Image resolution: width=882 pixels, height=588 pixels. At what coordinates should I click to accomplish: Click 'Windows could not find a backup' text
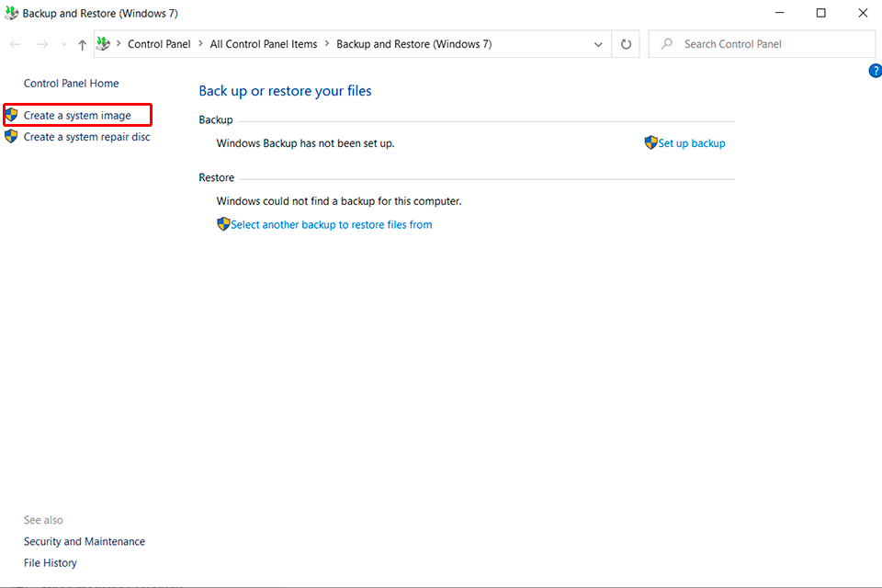click(339, 201)
